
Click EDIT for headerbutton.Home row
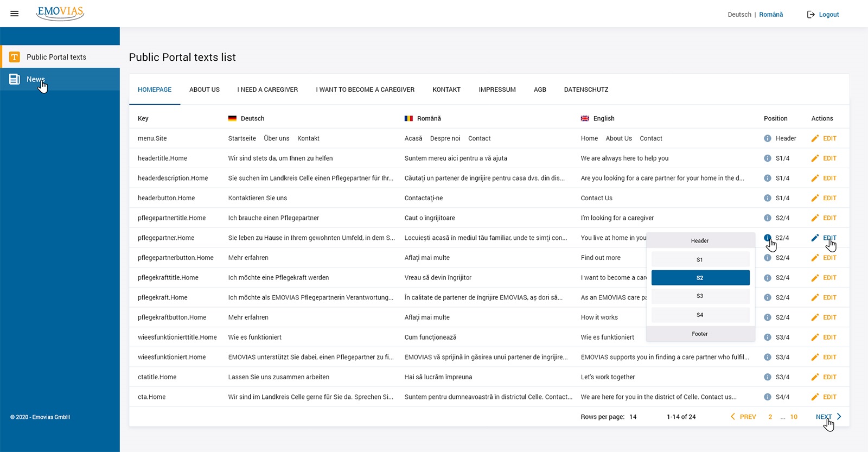(829, 198)
